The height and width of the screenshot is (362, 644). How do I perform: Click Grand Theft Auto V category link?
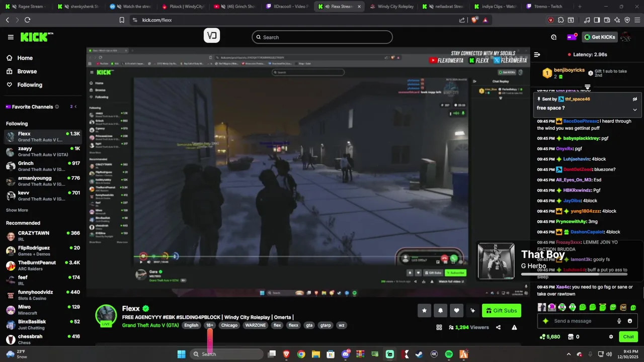[150, 325]
